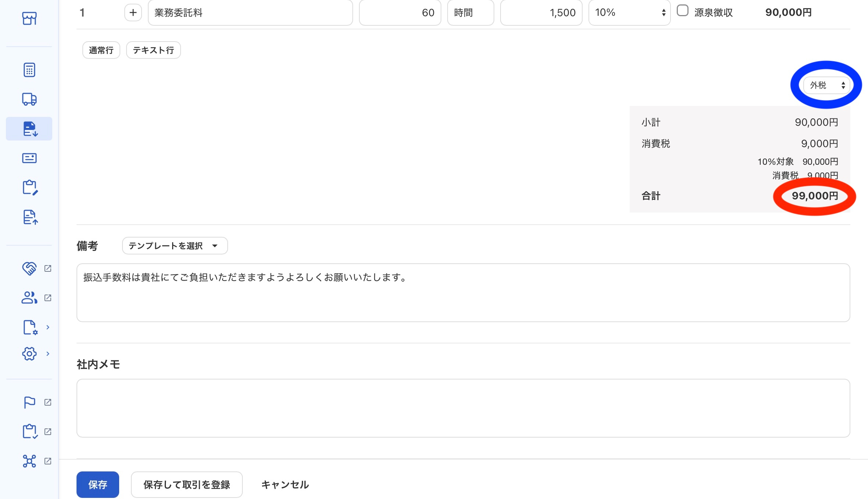Open the clipboard with pencil icon
Screen dimensions: 868x499
(x=29, y=188)
